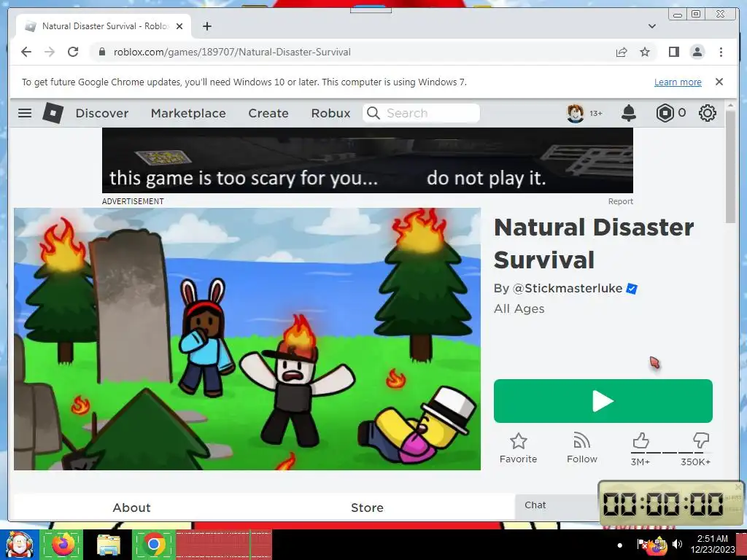Open the Learn more link
This screenshot has height=560, width=747.
coord(678,82)
